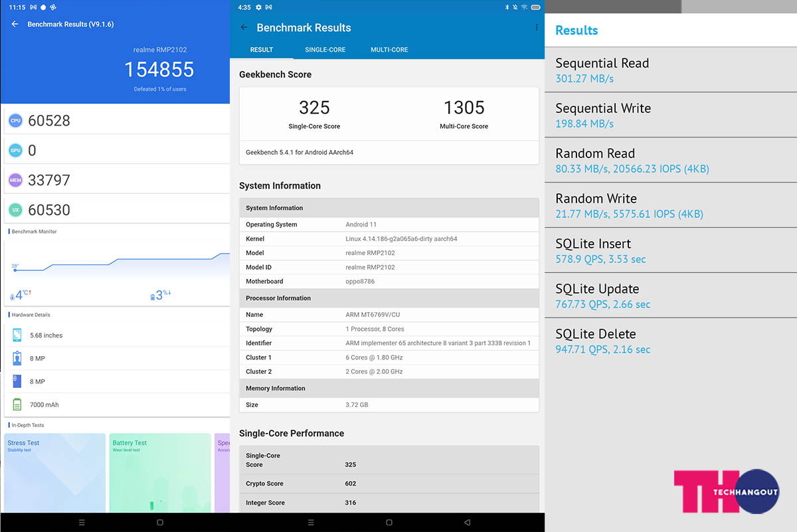
Task: Tap the front camera icon beside first 8 MP
Action: [x=17, y=359]
